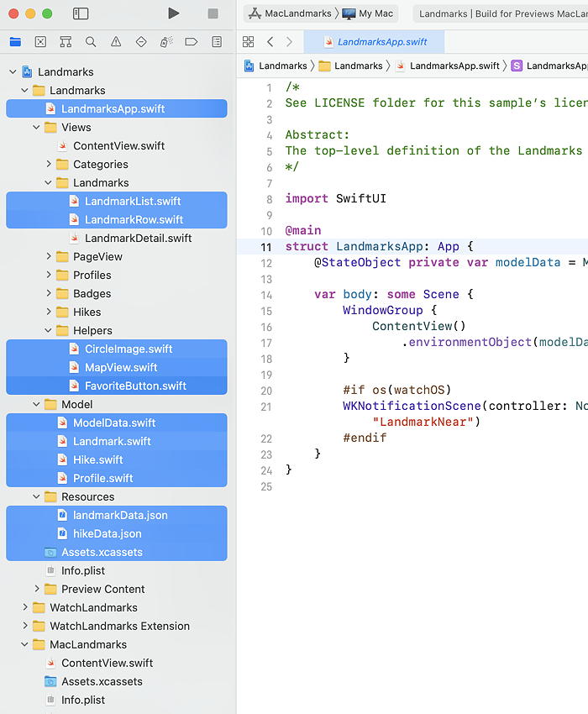Viewport: 588px width, 714px height.
Task: Select LandmarksApp.swift in the navigator
Action: [x=117, y=109]
